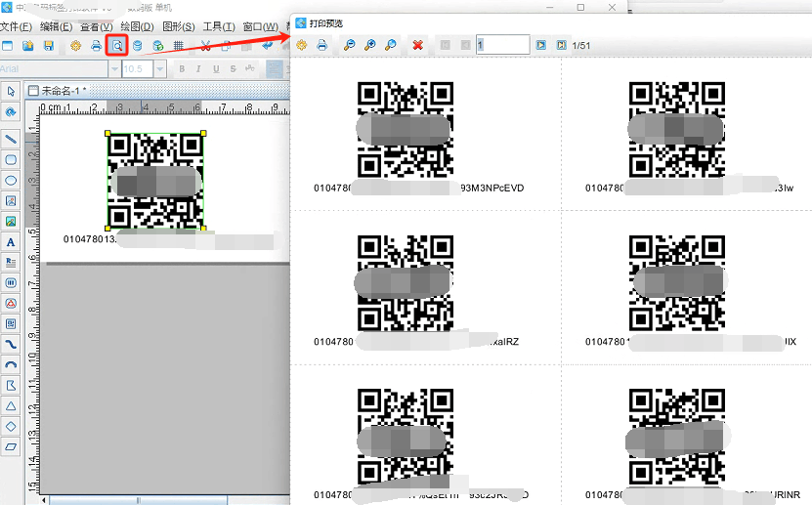
Task: Select the triangle shape tool
Action: (11, 405)
